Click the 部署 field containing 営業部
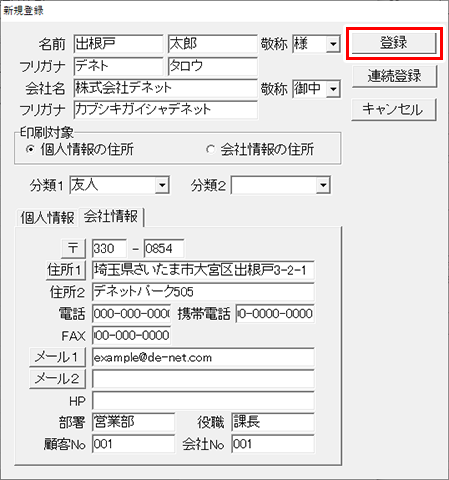Viewport: 449px width, 480px height. (133, 422)
